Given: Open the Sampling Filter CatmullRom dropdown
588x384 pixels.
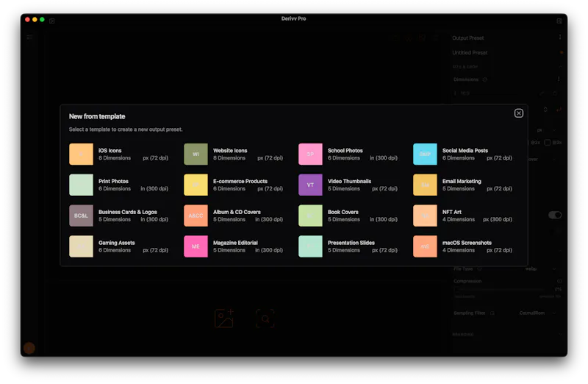Looking at the screenshot, I should (537, 313).
